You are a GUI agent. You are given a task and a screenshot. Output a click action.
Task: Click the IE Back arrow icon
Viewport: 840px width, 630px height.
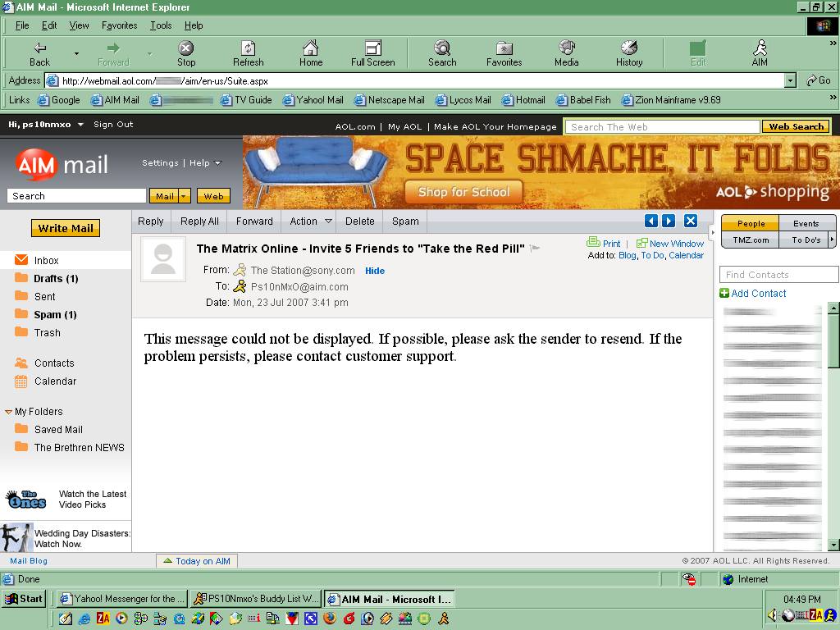39,48
